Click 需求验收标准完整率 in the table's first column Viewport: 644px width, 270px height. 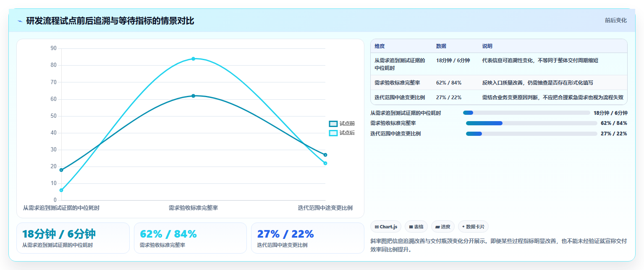coord(397,83)
